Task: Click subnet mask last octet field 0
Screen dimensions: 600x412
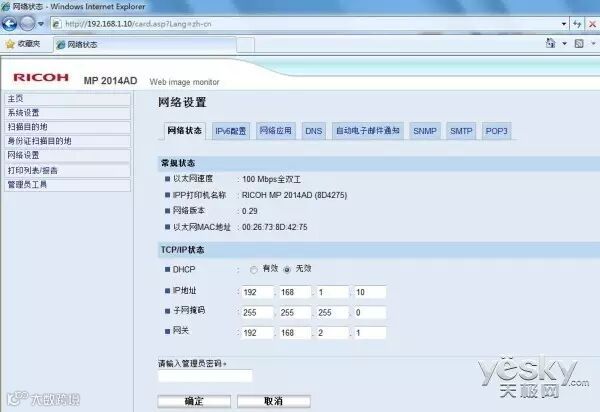Action: pos(370,313)
